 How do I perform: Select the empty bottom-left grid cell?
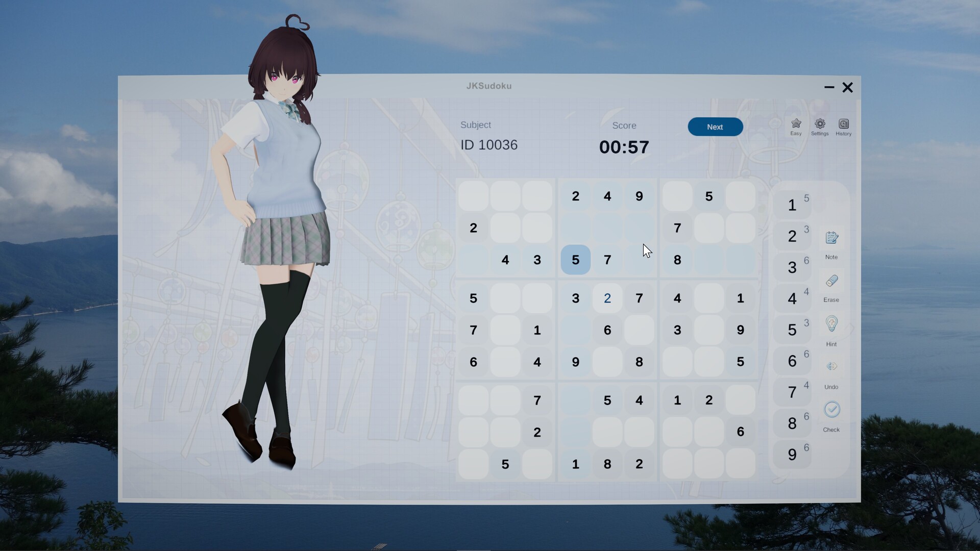click(x=473, y=464)
